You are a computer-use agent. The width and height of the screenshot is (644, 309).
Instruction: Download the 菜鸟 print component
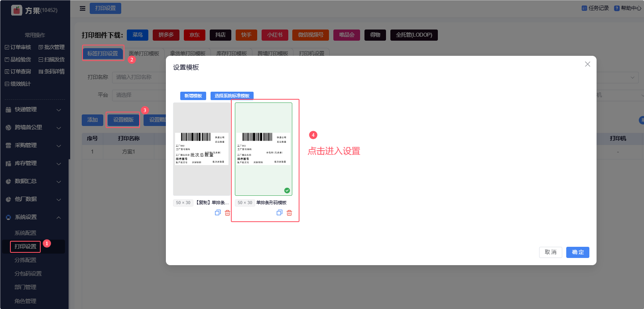click(138, 35)
